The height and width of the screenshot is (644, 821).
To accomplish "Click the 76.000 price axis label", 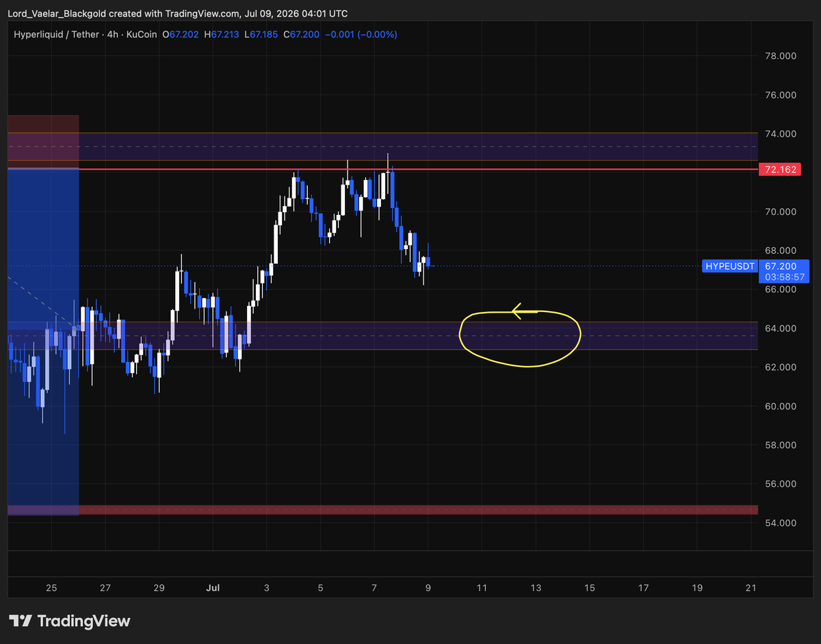I will [780, 95].
